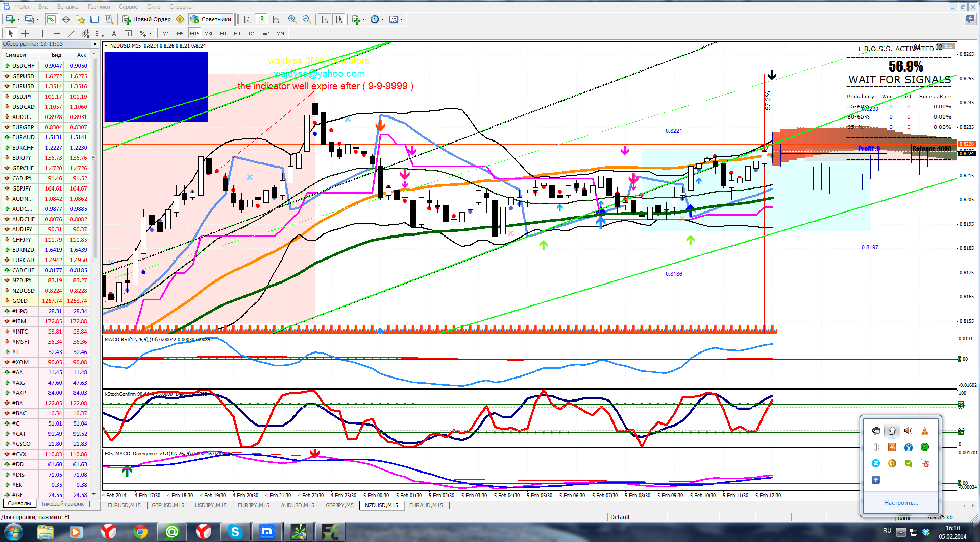Viewport: 980px width, 542px height.
Task: Switch chart to bar chart mode
Action: click(x=247, y=19)
